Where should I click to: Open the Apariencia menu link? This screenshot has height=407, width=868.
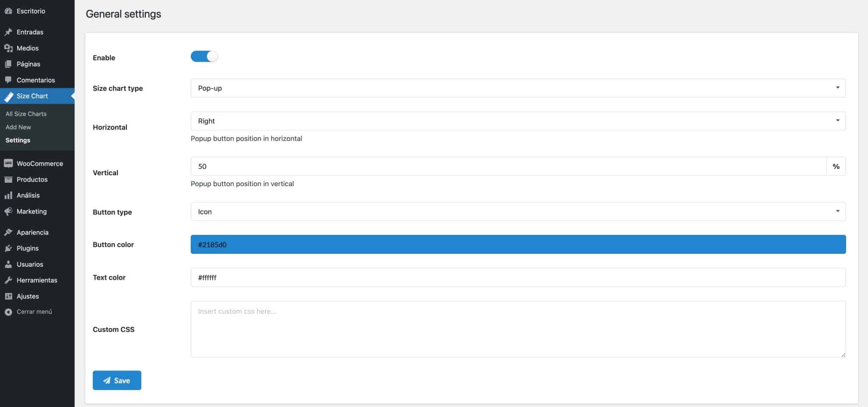pos(32,232)
